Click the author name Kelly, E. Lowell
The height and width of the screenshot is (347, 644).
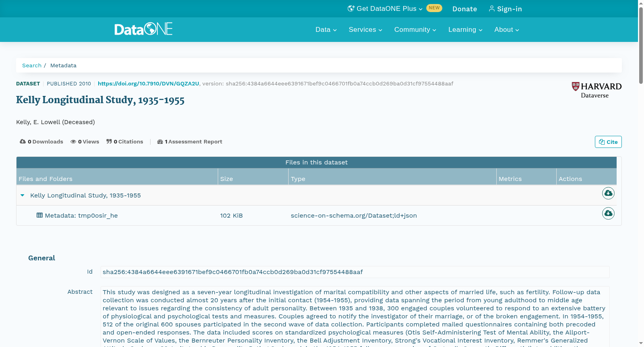click(x=56, y=122)
